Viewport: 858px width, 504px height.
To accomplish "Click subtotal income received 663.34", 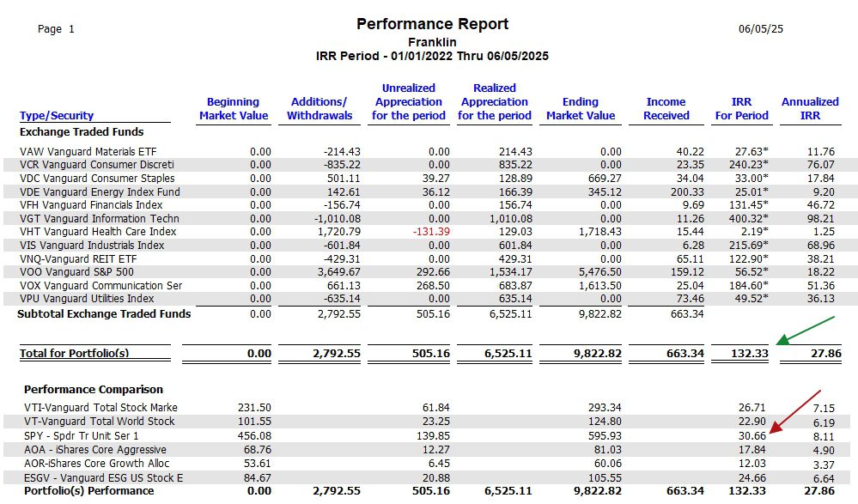I will click(x=687, y=313).
